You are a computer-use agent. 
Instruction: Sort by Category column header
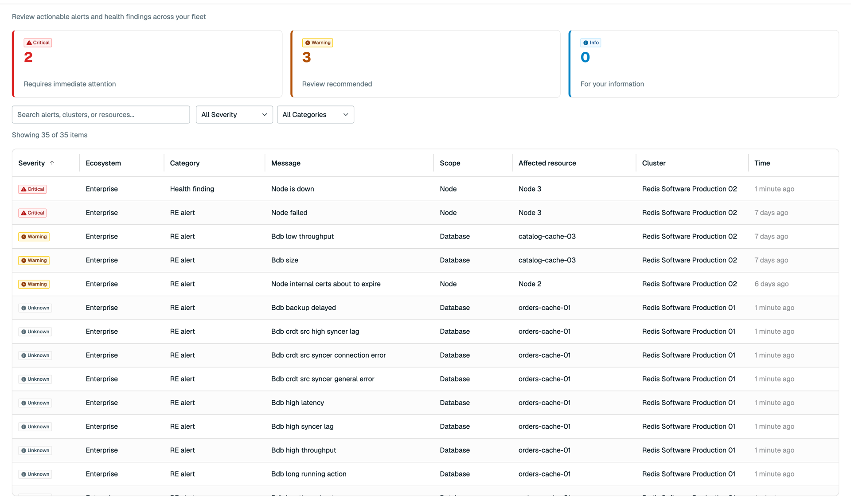pos(185,163)
